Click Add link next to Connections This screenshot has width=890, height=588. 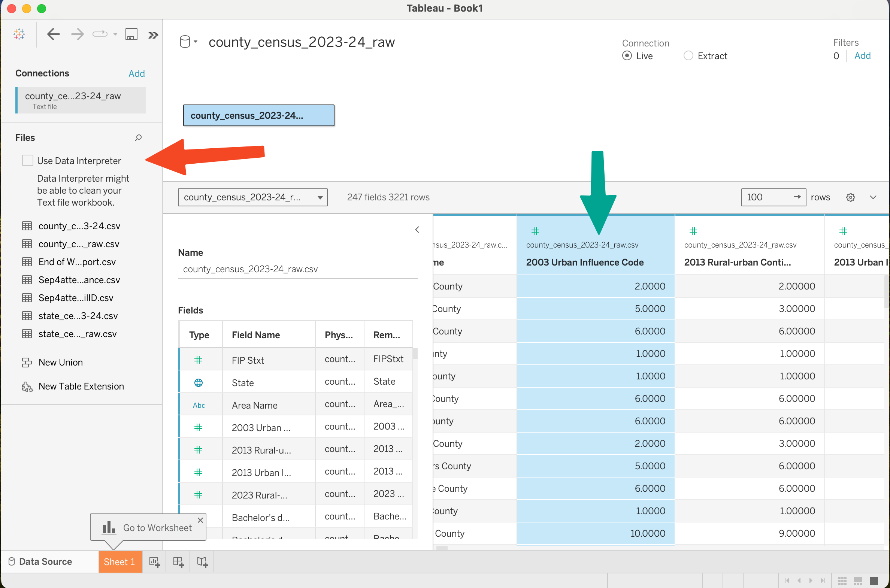click(136, 73)
